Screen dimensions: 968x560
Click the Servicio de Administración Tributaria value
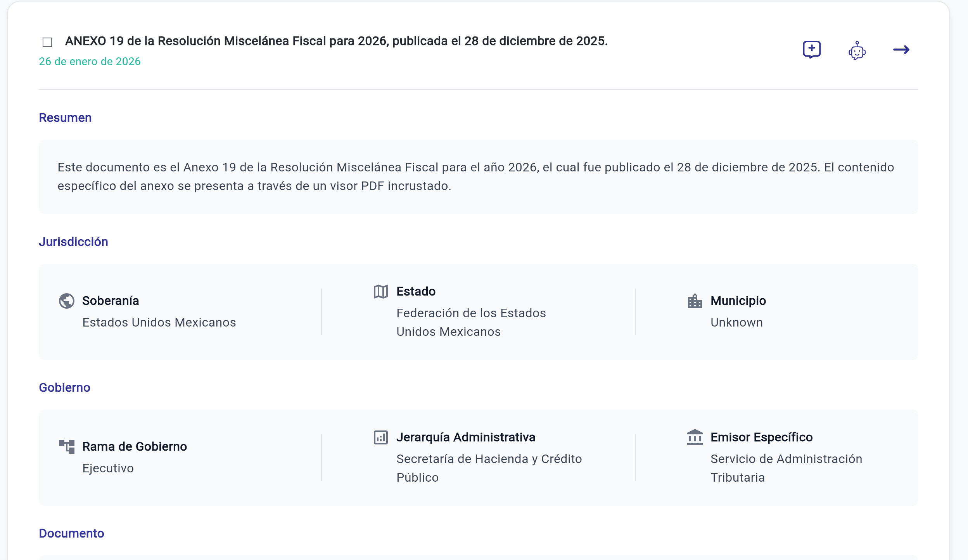click(x=786, y=468)
